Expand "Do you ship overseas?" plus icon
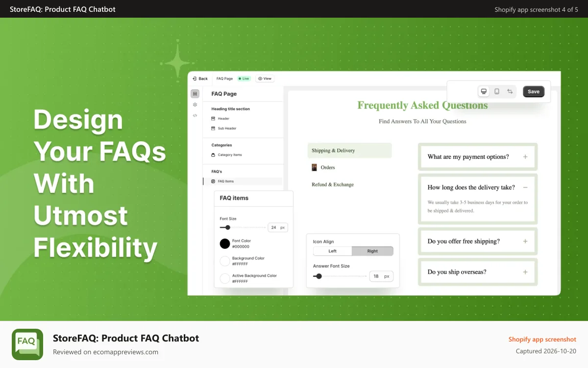 [525, 272]
